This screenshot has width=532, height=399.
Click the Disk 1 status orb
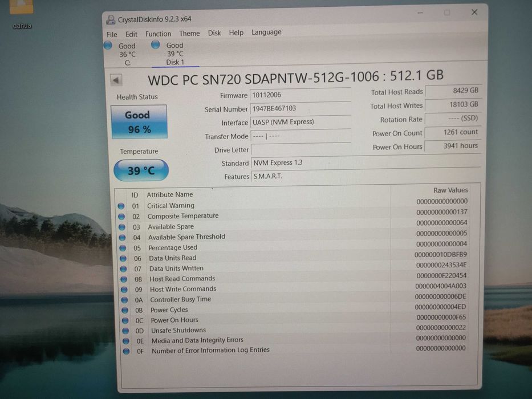[x=156, y=44]
